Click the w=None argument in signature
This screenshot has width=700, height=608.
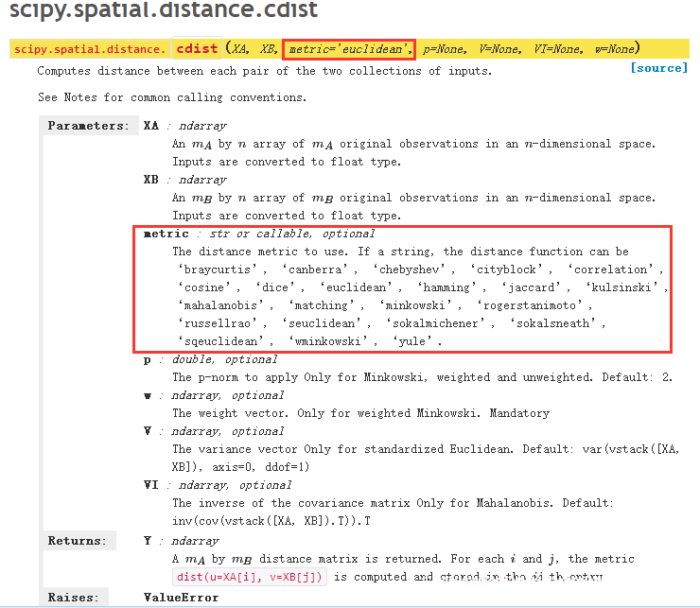click(x=617, y=49)
